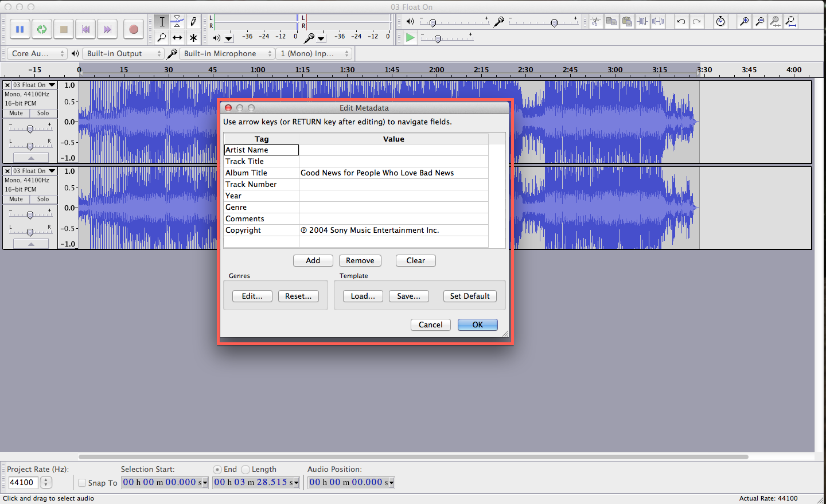
Task: Click the green Loop Play button
Action: pyautogui.click(x=42, y=29)
